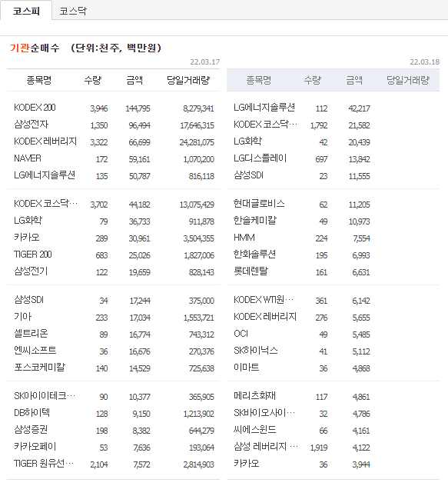The image size is (448, 486).
Task: Open 삼성증권 stock entry
Action: (x=31, y=430)
